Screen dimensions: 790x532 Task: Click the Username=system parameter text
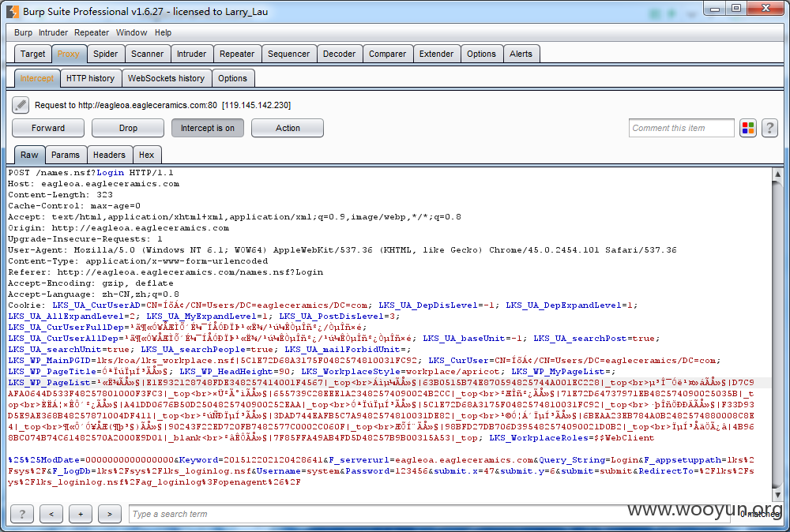tap(299, 471)
